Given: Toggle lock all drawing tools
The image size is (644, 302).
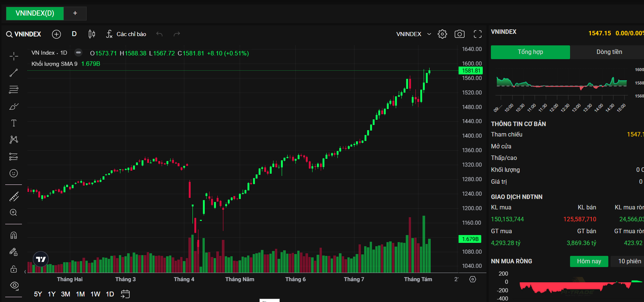Looking at the screenshot, I should pos(14,269).
